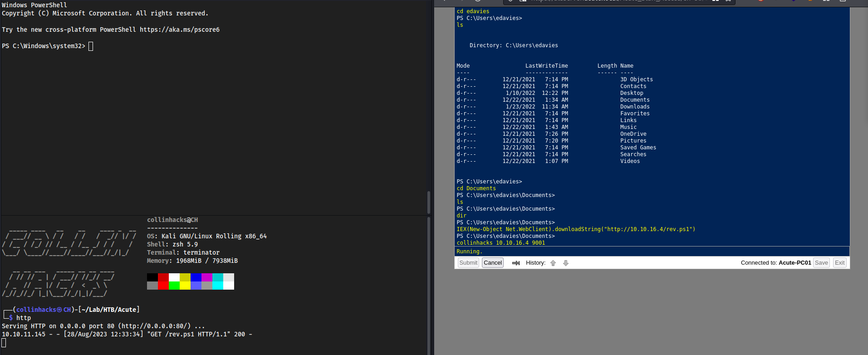Click the 'Searches' directory entry
Viewport: 868px width, 355px height.
(633, 154)
